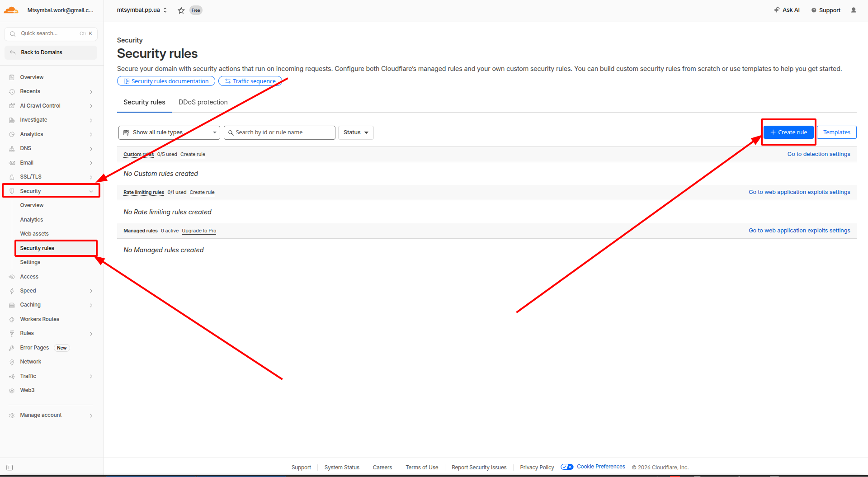868x477 pixels.
Task: Switch to the DDoS protection tab
Action: coord(203,102)
